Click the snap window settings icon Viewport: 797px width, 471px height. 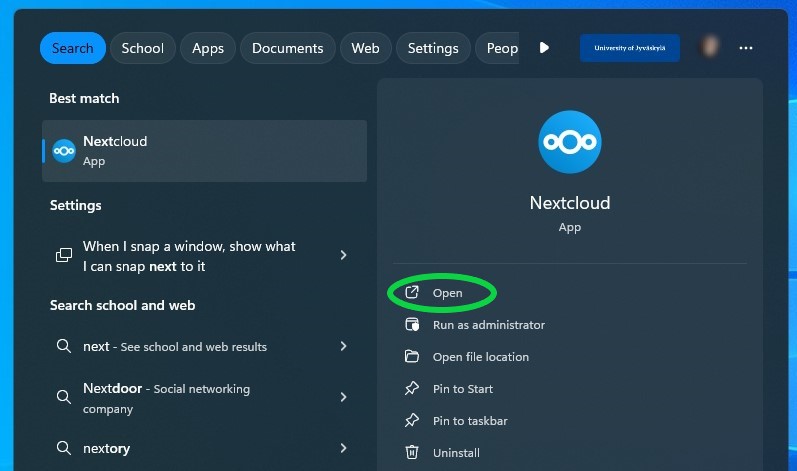coord(64,255)
